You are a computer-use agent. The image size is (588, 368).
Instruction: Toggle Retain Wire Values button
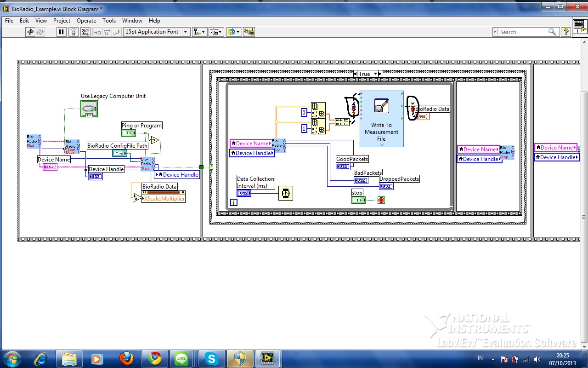85,32
